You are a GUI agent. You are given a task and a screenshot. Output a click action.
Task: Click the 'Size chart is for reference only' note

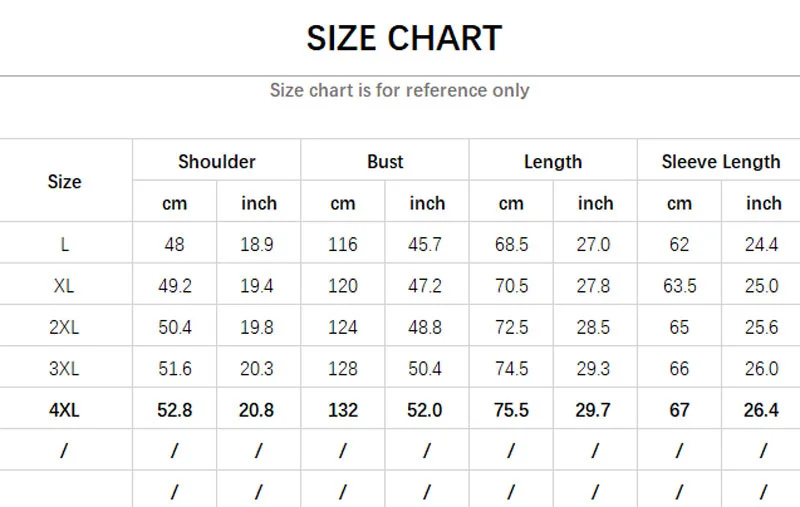pos(399,90)
